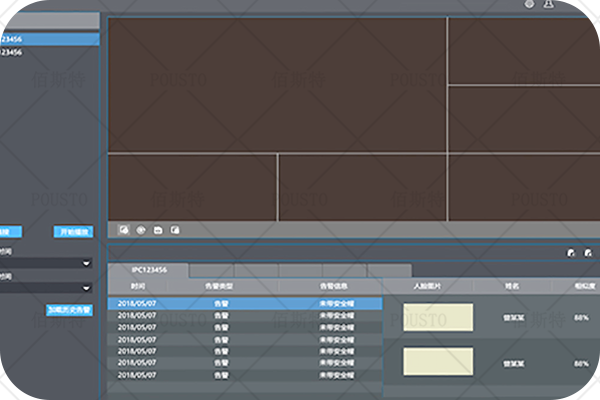Select the IPC123456 tab in alarm panel
Image resolution: width=600 pixels, height=400 pixels.
click(x=149, y=270)
